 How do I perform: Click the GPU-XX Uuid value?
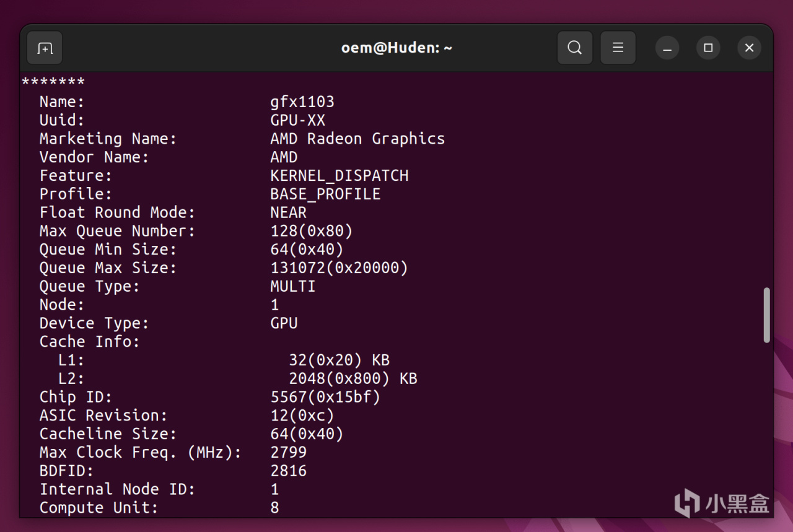297,120
